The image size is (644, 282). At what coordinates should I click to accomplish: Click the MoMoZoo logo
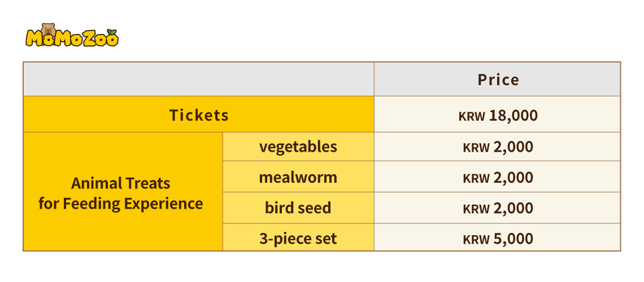click(72, 35)
